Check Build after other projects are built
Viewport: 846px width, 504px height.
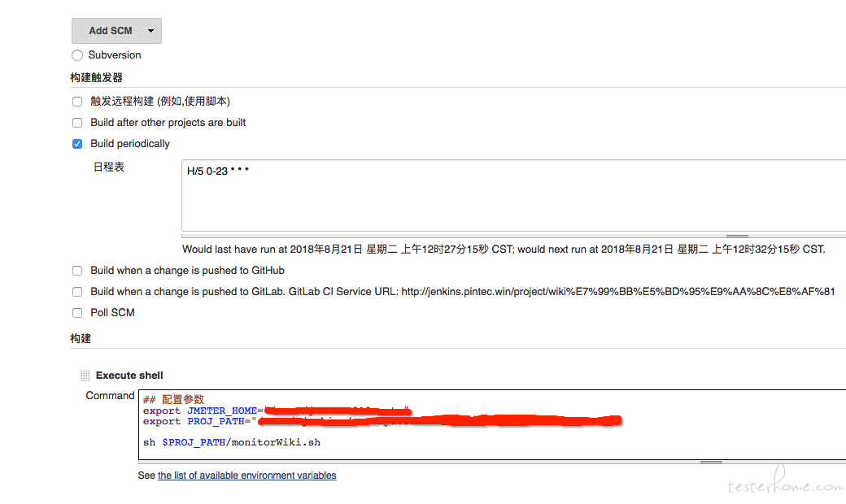pos(77,123)
